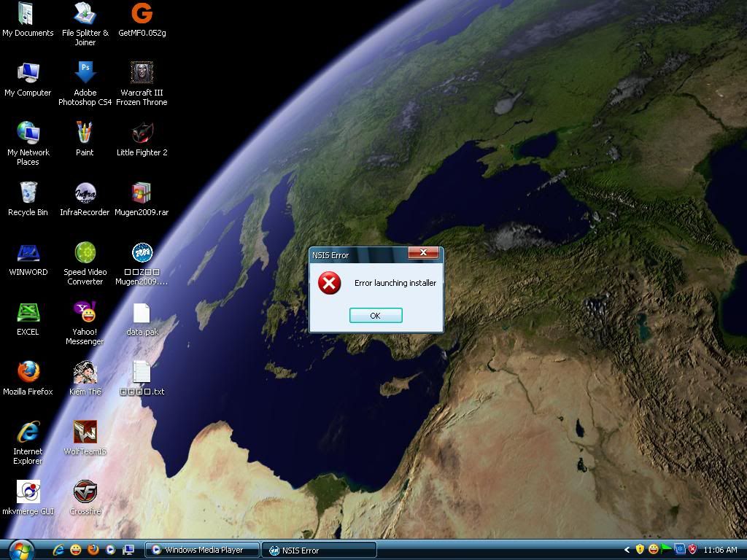Viewport: 747px width, 560px height.
Task: Launch Media Player from quick launch
Action: (x=111, y=550)
